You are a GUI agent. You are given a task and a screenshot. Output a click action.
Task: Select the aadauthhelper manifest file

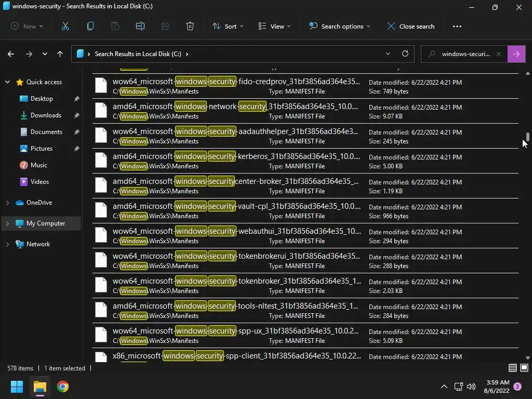pyautogui.click(x=305, y=136)
